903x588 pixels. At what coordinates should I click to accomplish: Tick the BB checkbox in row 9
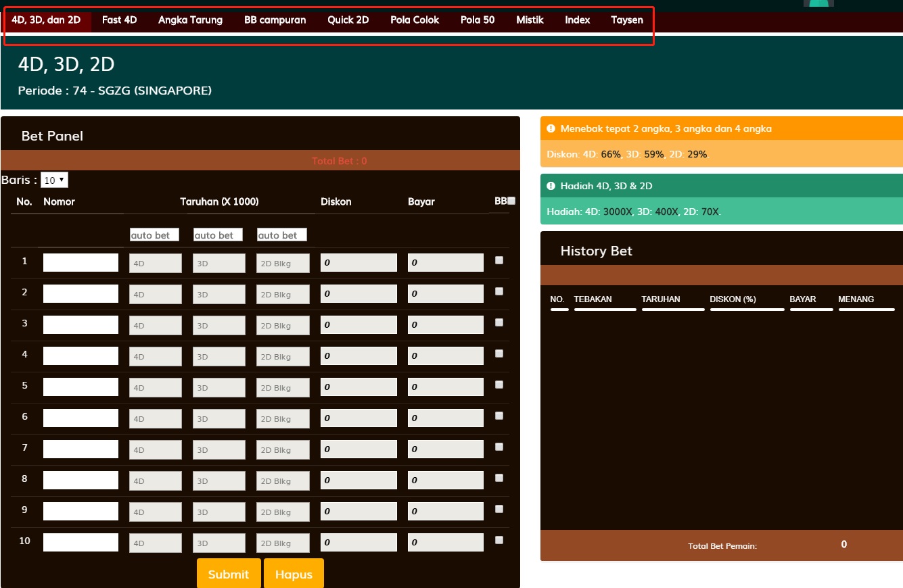(x=499, y=509)
